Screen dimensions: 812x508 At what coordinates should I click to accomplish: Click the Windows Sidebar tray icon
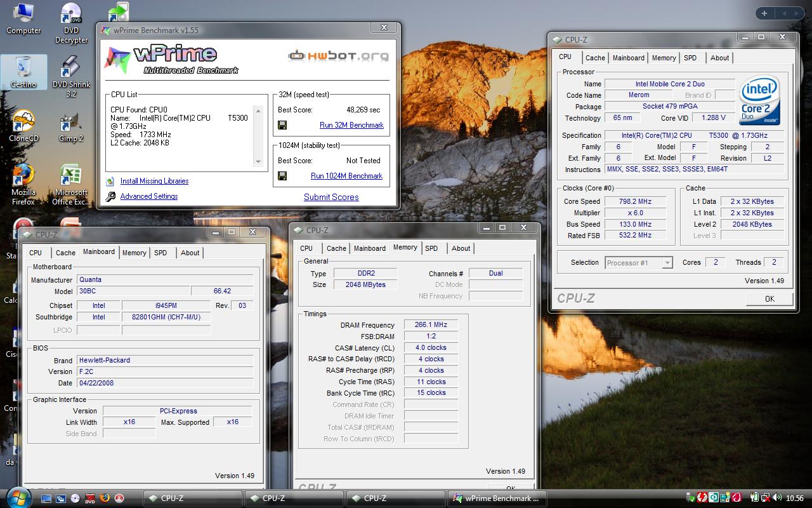point(725,498)
